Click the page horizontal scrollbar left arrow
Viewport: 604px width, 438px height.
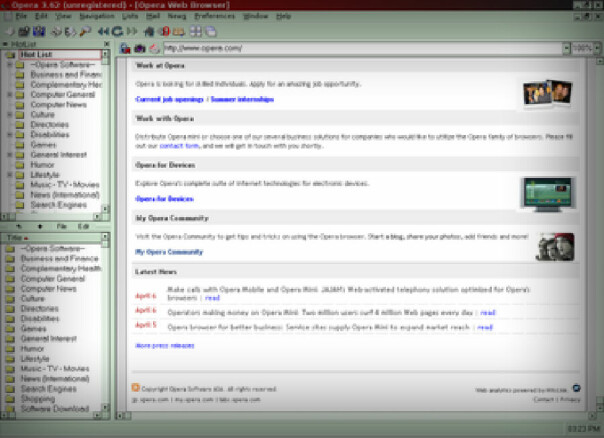[x=120, y=416]
